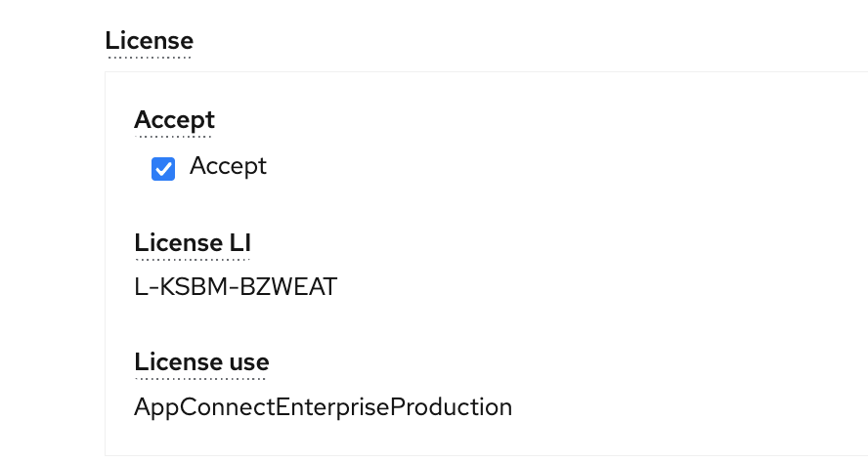
Task: Click the bold Accept field heading
Action: pos(174,120)
